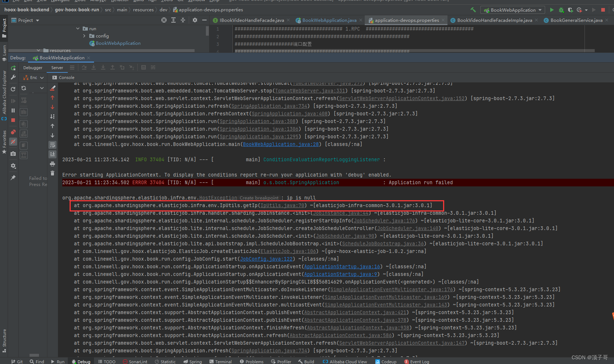Click the refresh icon beside endpoints dropdown
This screenshot has width=614, height=364.
pos(24,88)
